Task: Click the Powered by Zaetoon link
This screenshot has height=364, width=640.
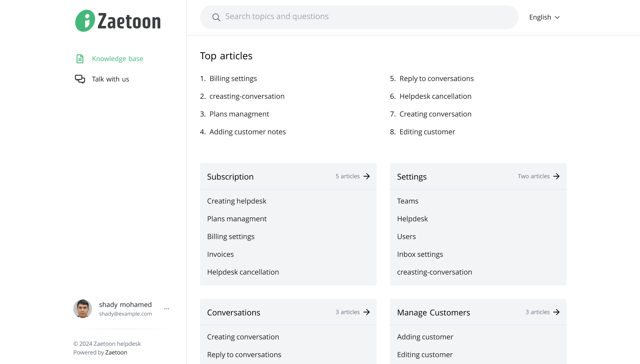Action: [x=116, y=352]
